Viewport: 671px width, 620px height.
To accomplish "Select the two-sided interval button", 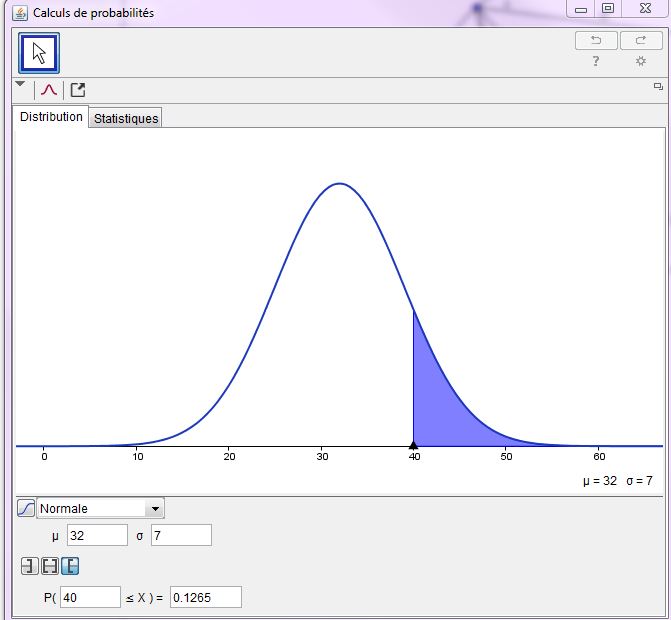I will pyautogui.click(x=49, y=567).
